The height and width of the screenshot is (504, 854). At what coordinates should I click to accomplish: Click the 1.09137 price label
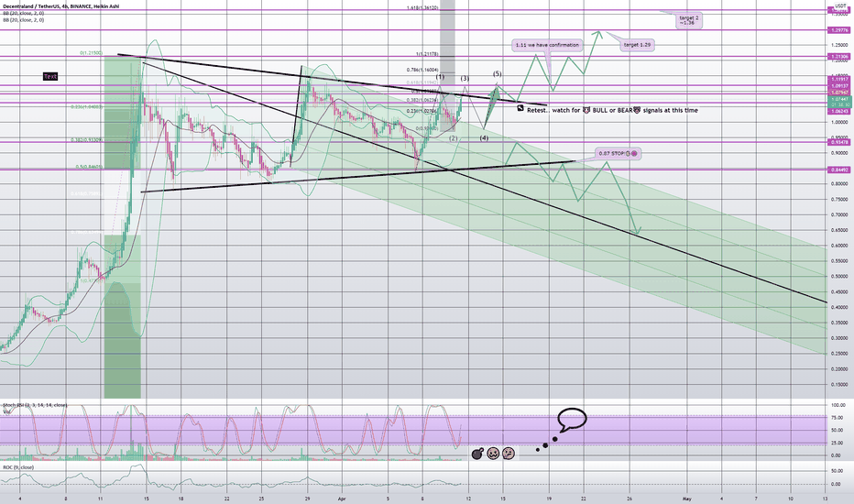(839, 86)
